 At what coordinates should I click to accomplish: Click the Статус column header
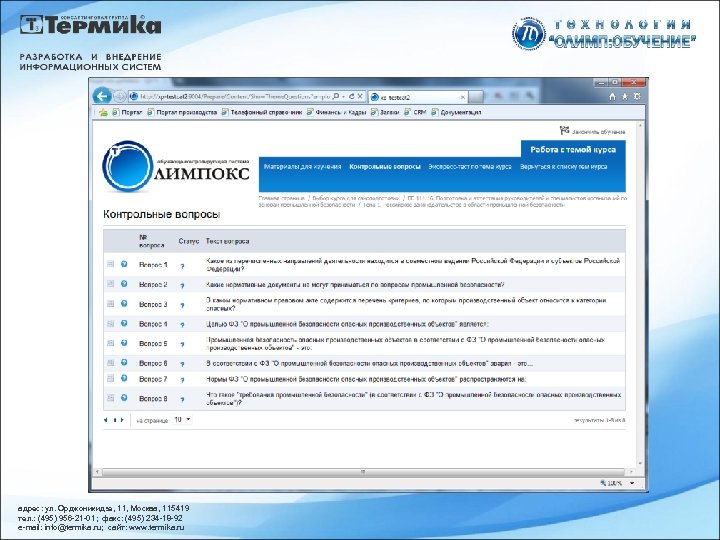[x=189, y=241]
